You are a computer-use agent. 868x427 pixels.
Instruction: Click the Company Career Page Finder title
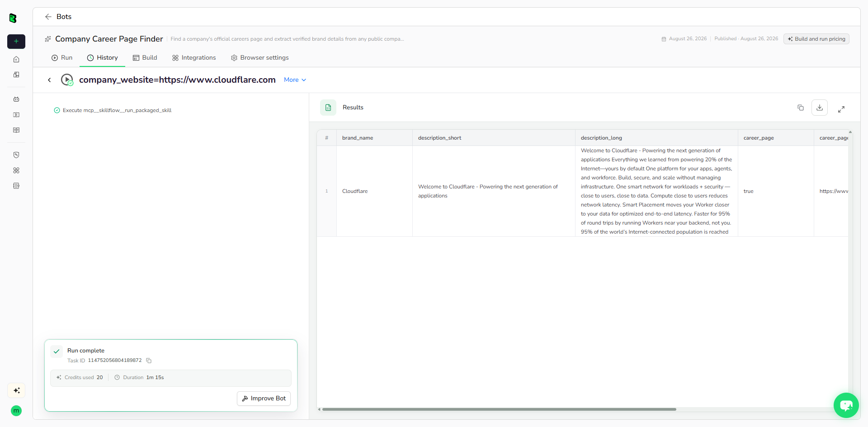click(109, 39)
